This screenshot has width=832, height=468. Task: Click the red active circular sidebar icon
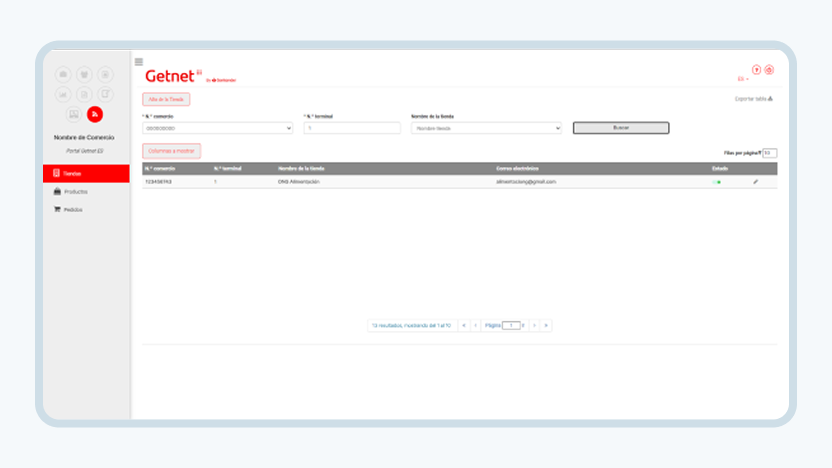[x=95, y=114]
